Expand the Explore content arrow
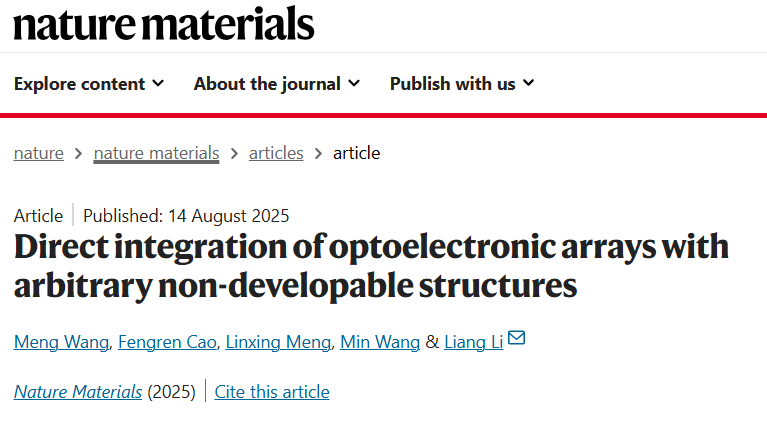 pyautogui.click(x=158, y=83)
